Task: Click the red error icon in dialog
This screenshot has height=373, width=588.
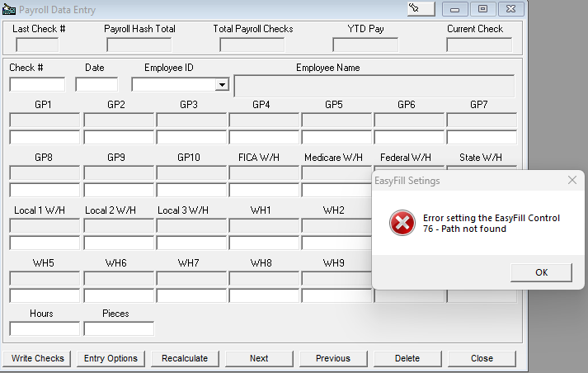Action: tap(402, 224)
